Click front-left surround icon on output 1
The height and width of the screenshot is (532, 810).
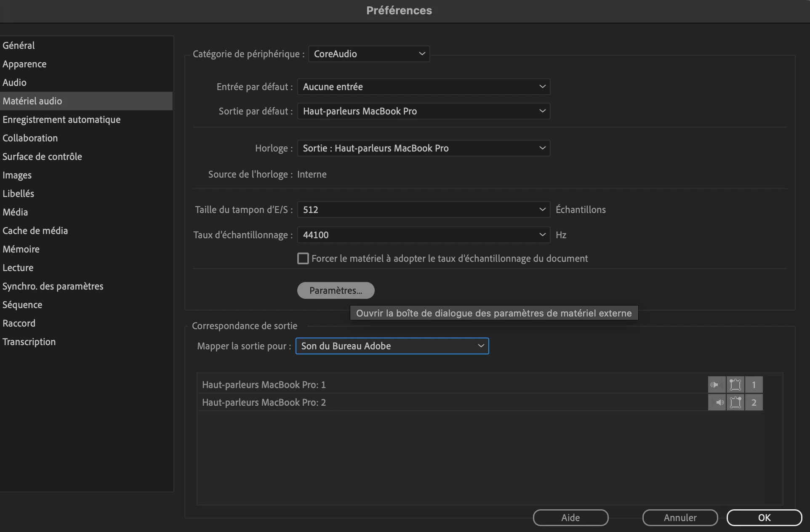735,385
